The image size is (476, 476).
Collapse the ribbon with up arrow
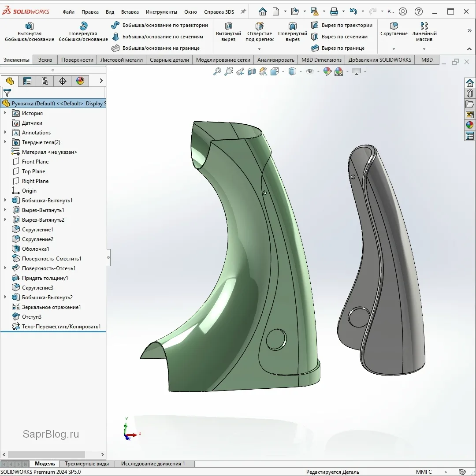click(x=469, y=49)
